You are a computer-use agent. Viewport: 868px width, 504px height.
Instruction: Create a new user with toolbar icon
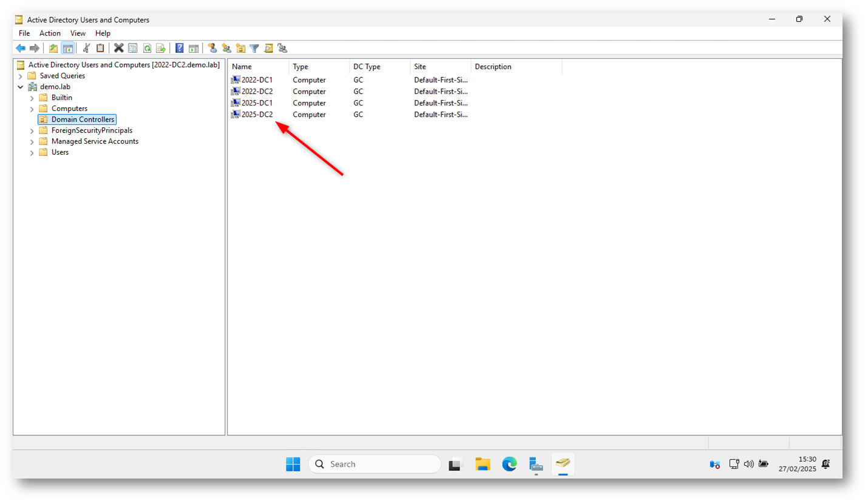212,48
